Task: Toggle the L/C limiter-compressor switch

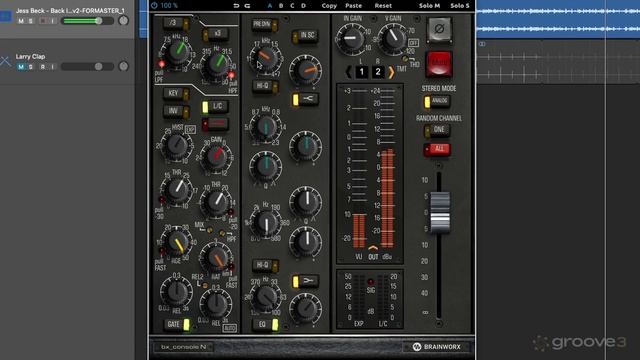Action: [215, 107]
